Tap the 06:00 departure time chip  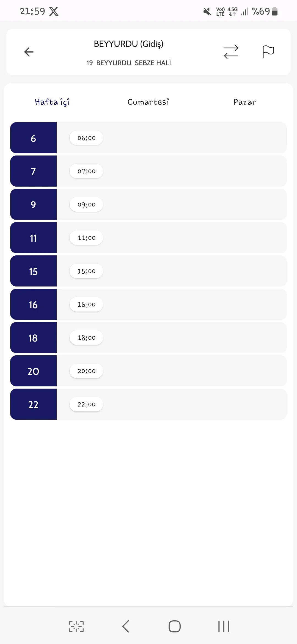pyautogui.click(x=86, y=138)
